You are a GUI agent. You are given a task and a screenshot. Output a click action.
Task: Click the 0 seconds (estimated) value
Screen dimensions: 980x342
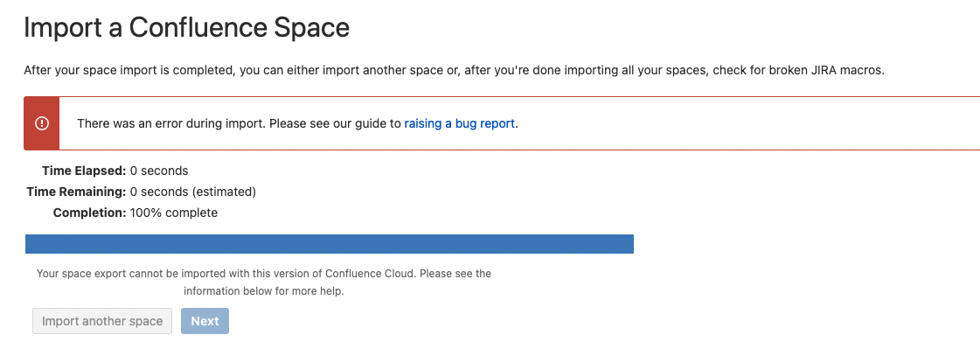pyautogui.click(x=193, y=192)
